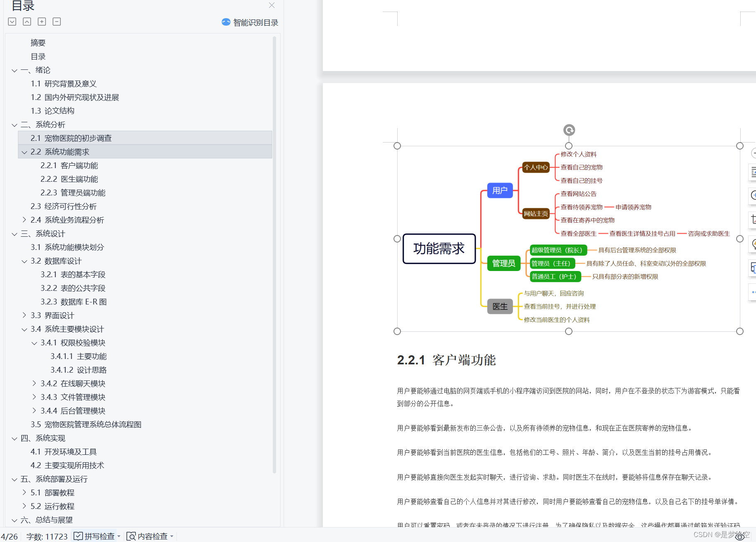Go to 摘要 in the outline
This screenshot has width=756, height=542.
click(38, 43)
